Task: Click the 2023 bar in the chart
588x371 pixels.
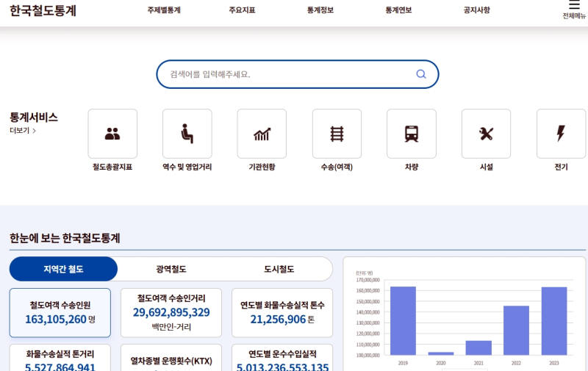Action: [554, 321]
